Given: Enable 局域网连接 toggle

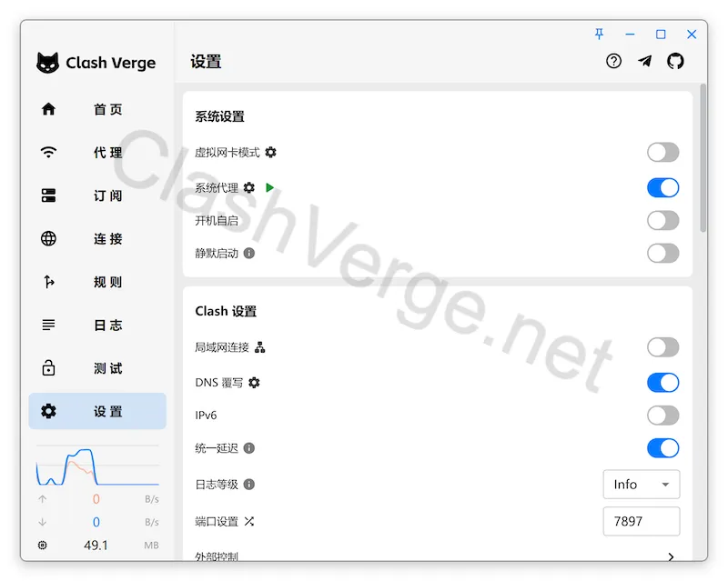Looking at the screenshot, I should [x=663, y=347].
